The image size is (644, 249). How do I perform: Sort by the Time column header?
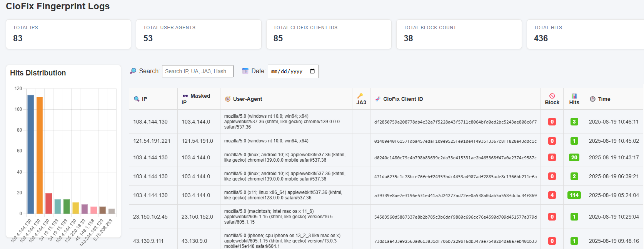pos(614,99)
